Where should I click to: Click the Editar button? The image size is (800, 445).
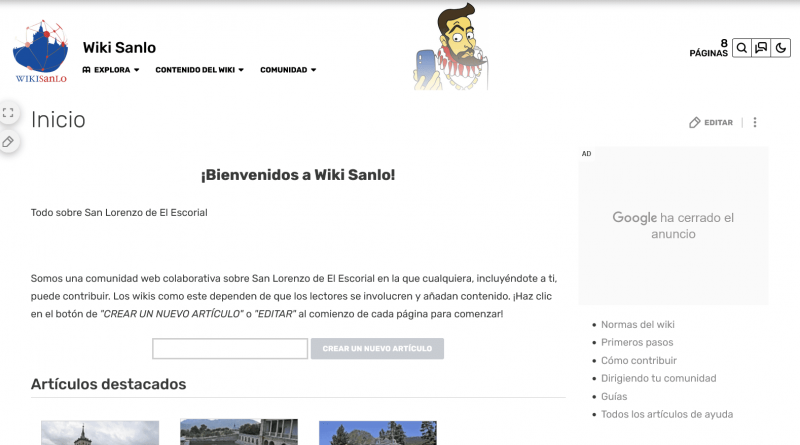pyautogui.click(x=711, y=123)
